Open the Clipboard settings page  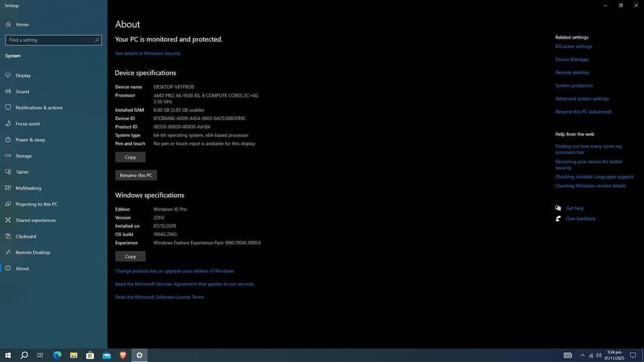click(x=25, y=237)
